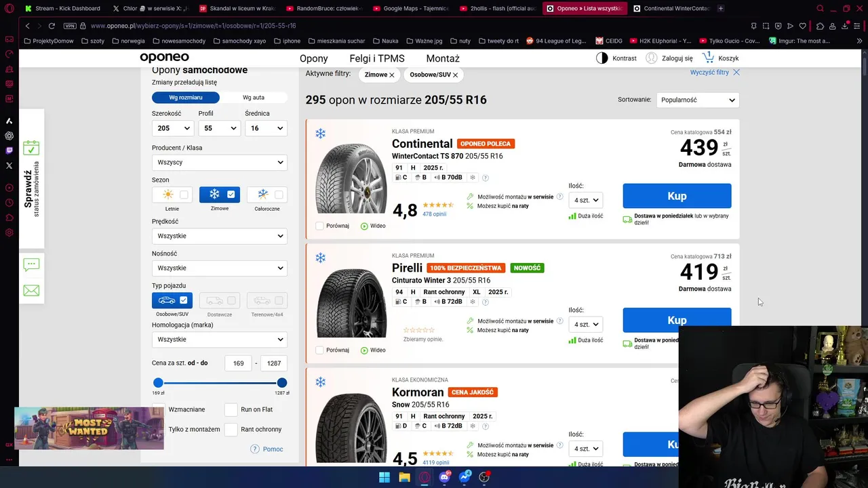Open X (Twitter) from the Opera sidebar

[x=9, y=165]
